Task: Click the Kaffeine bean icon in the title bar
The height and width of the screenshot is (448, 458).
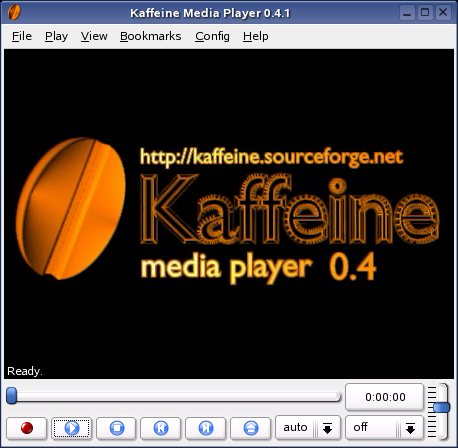Action: click(x=14, y=12)
